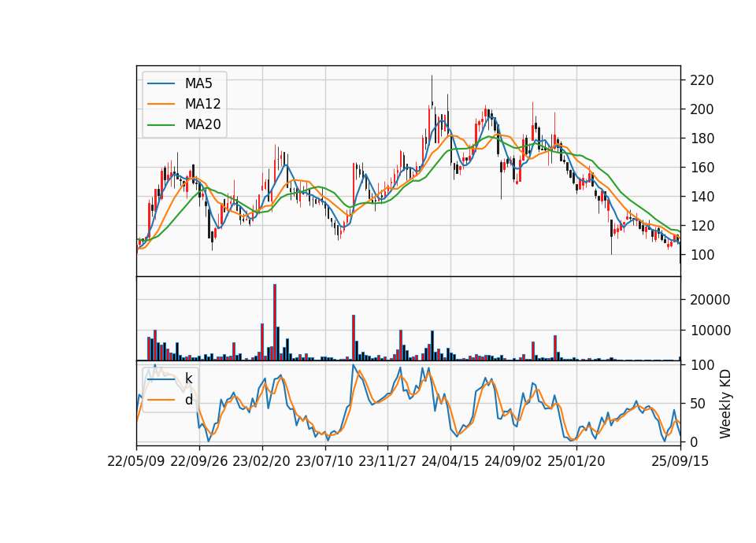Click the green MA20 legend line sample
This screenshot has width=756, height=543.
(161, 124)
